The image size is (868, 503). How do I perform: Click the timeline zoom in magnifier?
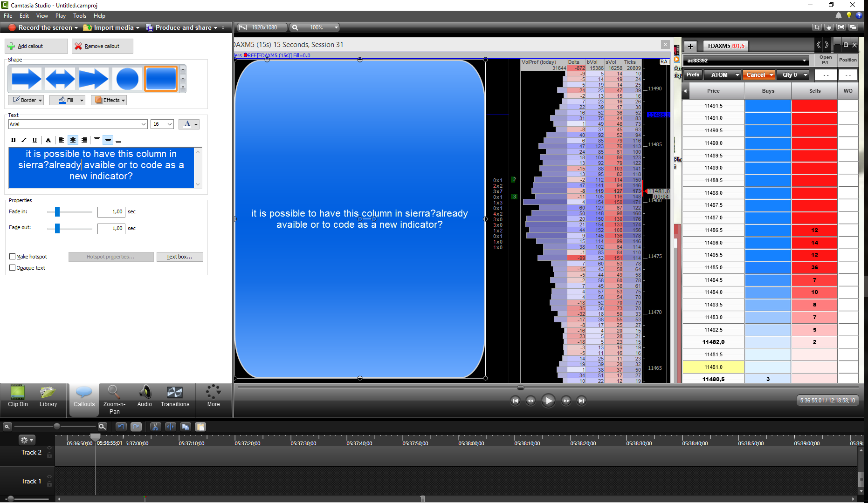(x=103, y=427)
